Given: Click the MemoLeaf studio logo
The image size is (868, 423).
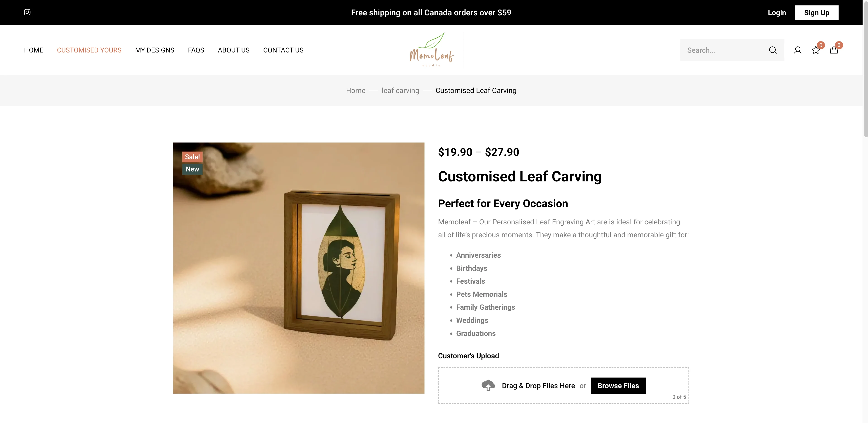Looking at the screenshot, I should coord(432,50).
